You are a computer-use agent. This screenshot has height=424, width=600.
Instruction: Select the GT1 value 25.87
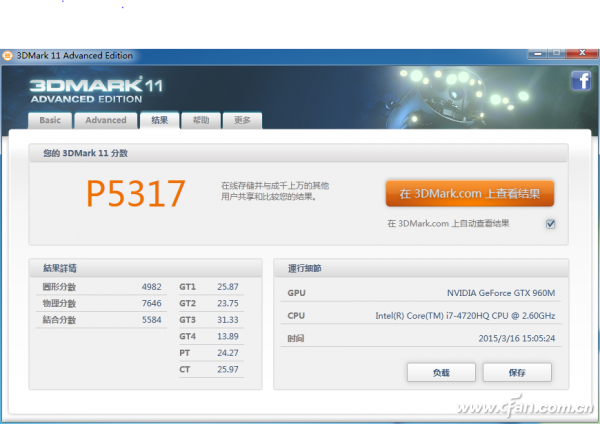pos(228,287)
